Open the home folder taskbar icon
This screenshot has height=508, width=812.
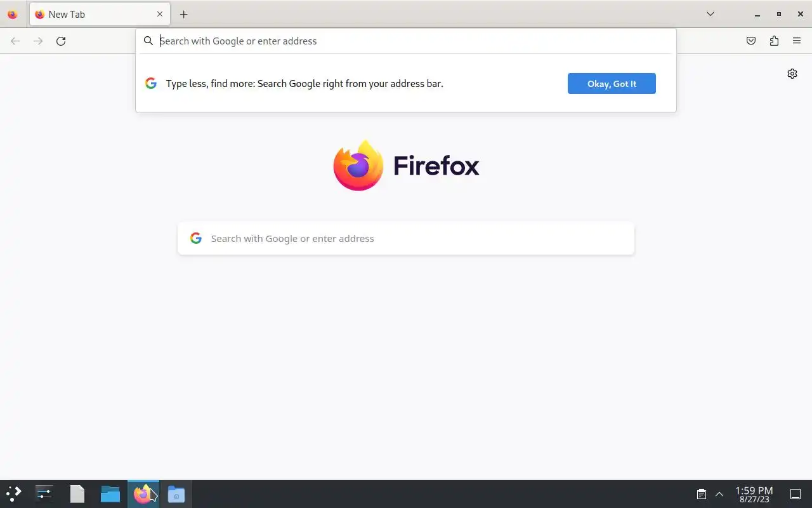(176, 493)
